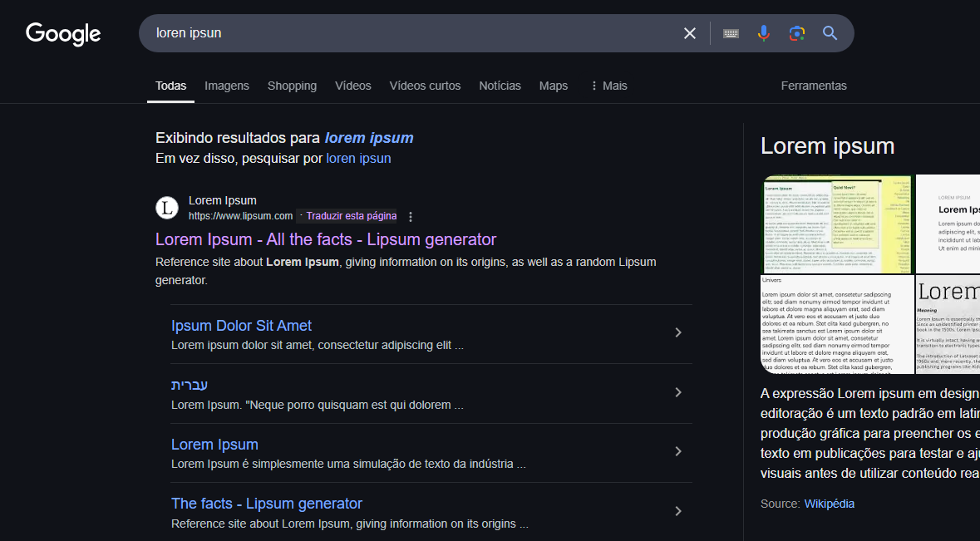Click chevron beside 'Ipsum Dolor Sit Amet'
The image size is (980, 541).
(x=678, y=333)
